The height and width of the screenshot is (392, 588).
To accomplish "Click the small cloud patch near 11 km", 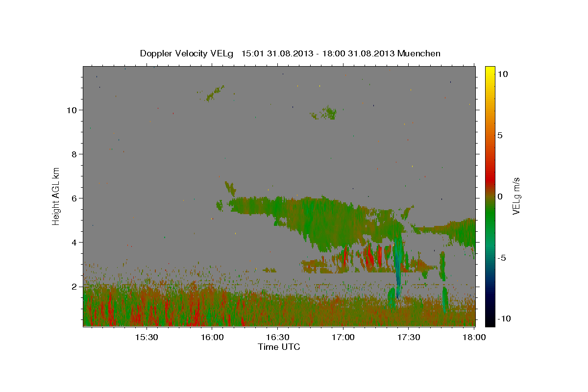I will pyautogui.click(x=215, y=93).
